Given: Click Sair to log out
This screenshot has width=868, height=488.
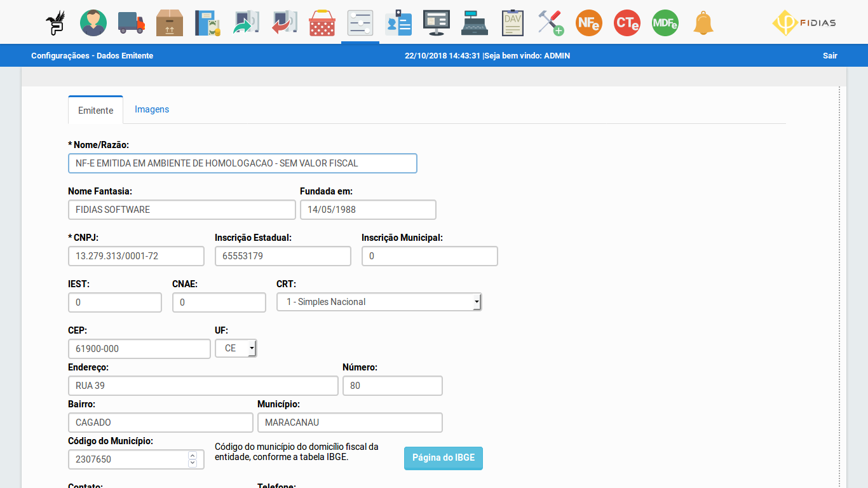Looking at the screenshot, I should pyautogui.click(x=830, y=56).
